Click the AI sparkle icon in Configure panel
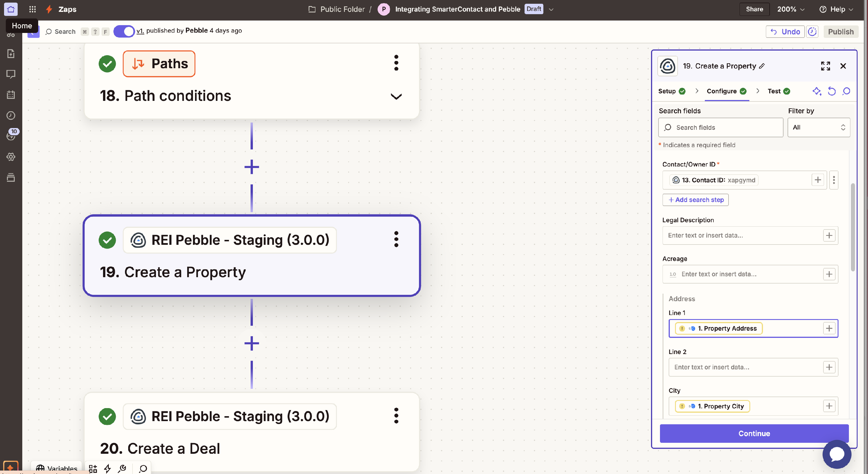Screen dimensions: 868x474 click(x=816, y=91)
